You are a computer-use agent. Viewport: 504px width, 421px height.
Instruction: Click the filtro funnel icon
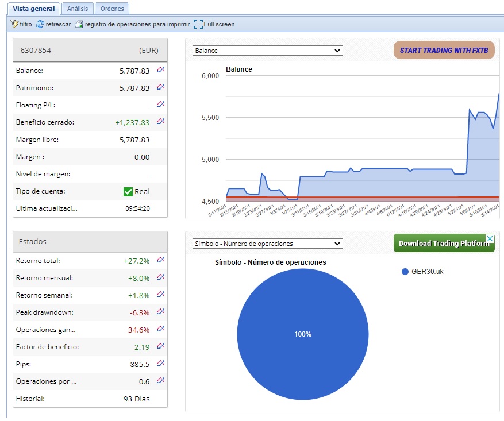(x=15, y=24)
